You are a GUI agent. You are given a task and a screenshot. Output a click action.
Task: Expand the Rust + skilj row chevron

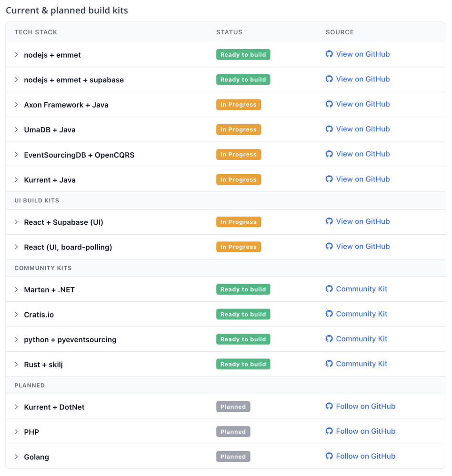[x=16, y=364]
